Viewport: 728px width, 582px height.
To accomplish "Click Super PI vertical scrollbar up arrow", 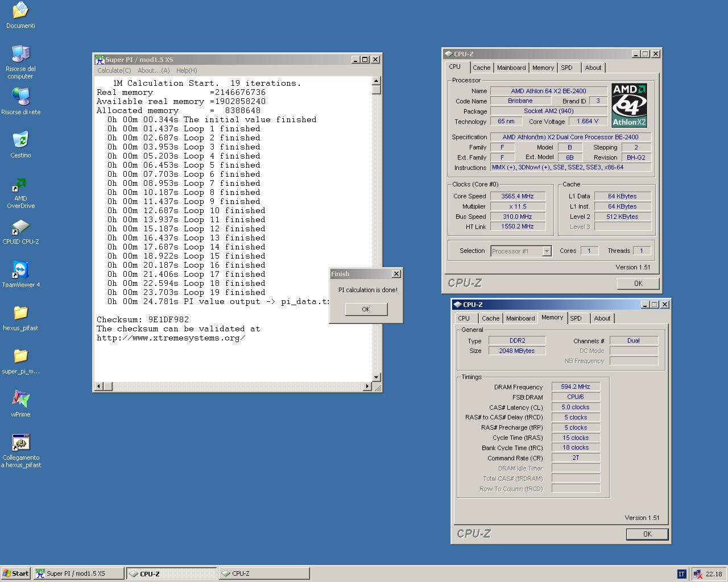I will 376,81.
